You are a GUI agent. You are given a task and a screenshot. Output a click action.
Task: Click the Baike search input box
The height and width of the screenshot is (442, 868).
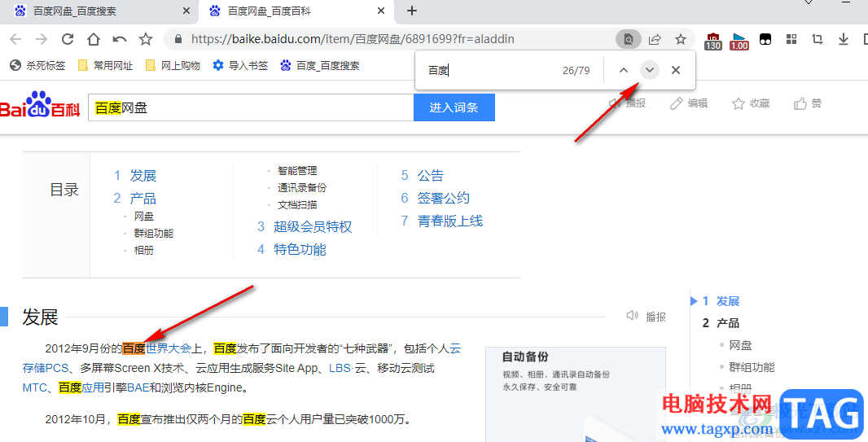(251, 108)
